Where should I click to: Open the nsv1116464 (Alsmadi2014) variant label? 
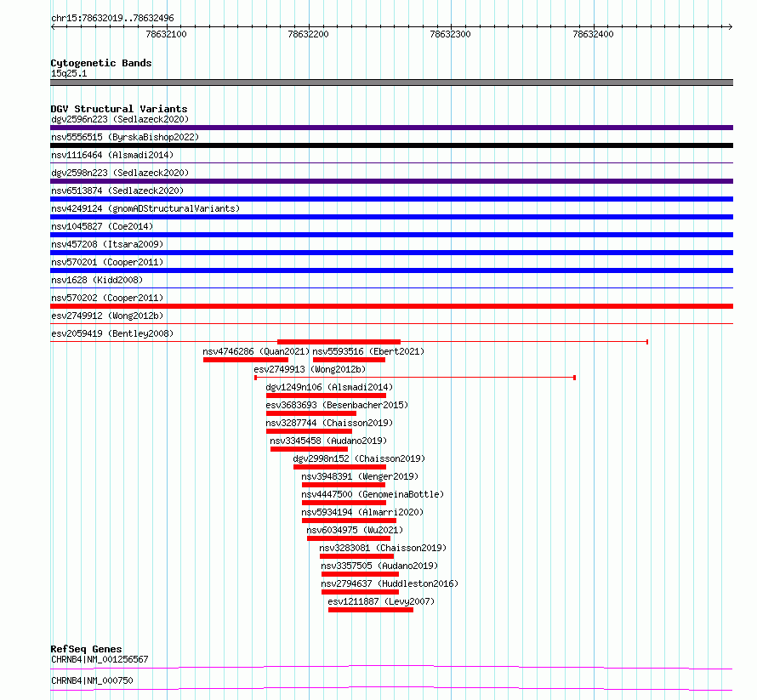click(x=112, y=155)
